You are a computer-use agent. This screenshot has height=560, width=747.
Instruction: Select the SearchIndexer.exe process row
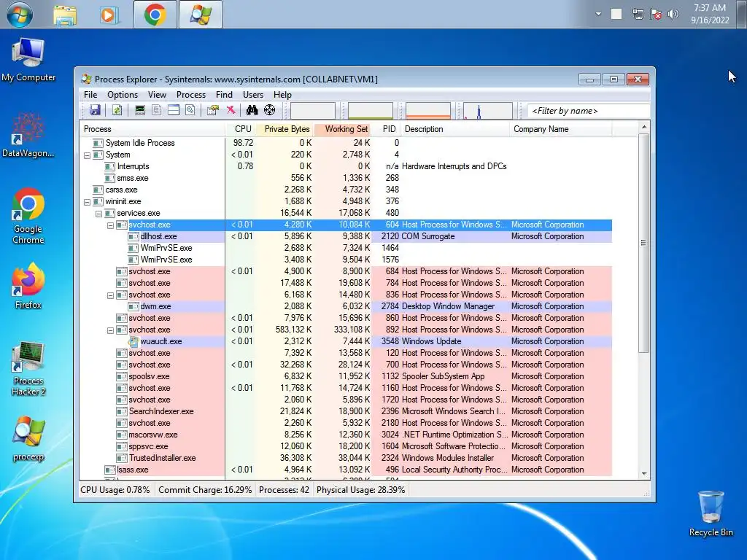click(x=346, y=411)
